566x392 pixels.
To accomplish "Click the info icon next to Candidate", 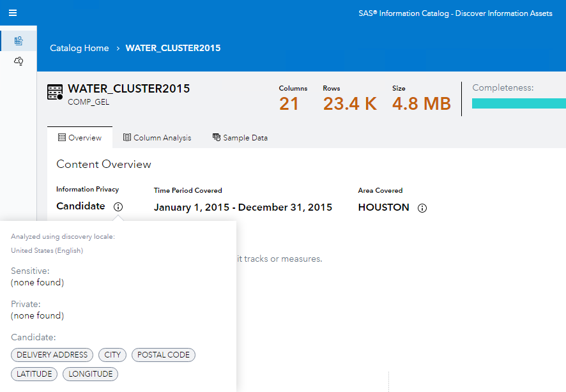I will point(118,207).
